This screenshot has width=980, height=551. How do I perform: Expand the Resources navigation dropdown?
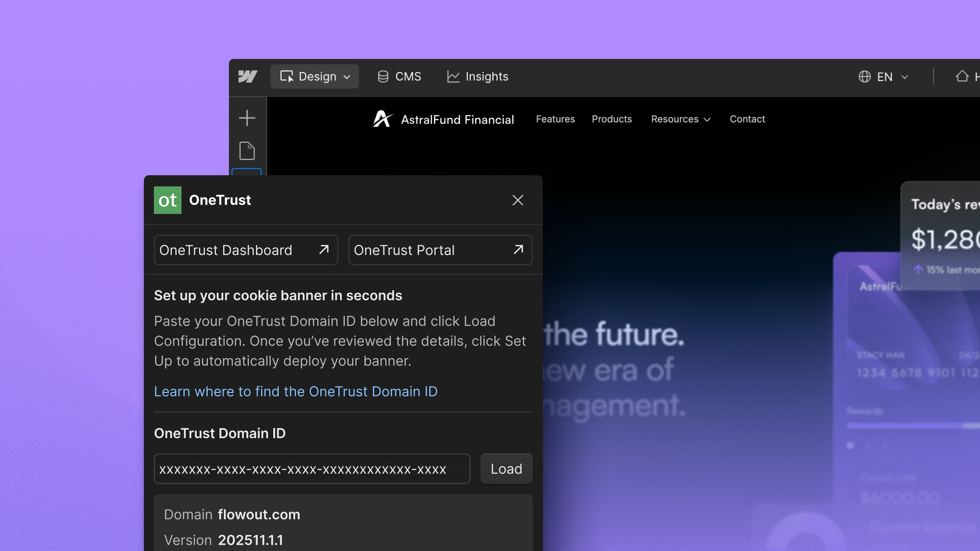[x=707, y=119]
